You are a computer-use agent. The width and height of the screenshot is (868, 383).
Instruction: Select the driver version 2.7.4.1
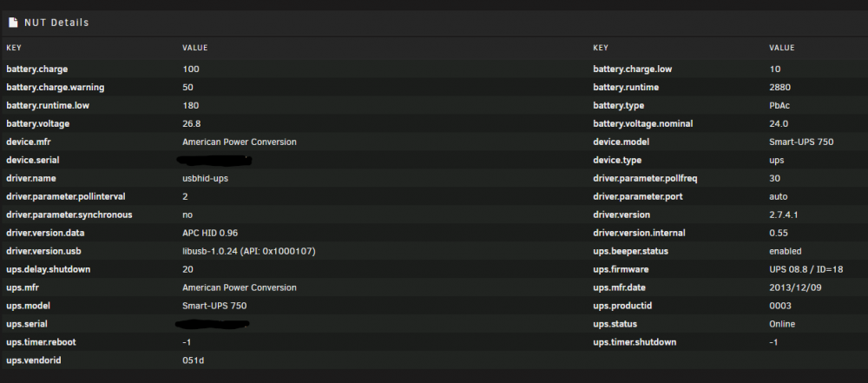782,215
